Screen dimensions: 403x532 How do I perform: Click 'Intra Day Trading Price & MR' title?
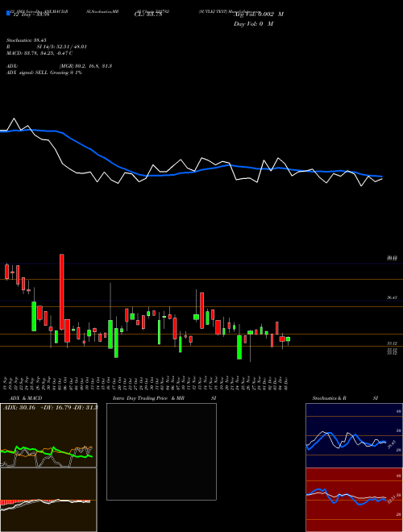148,398
